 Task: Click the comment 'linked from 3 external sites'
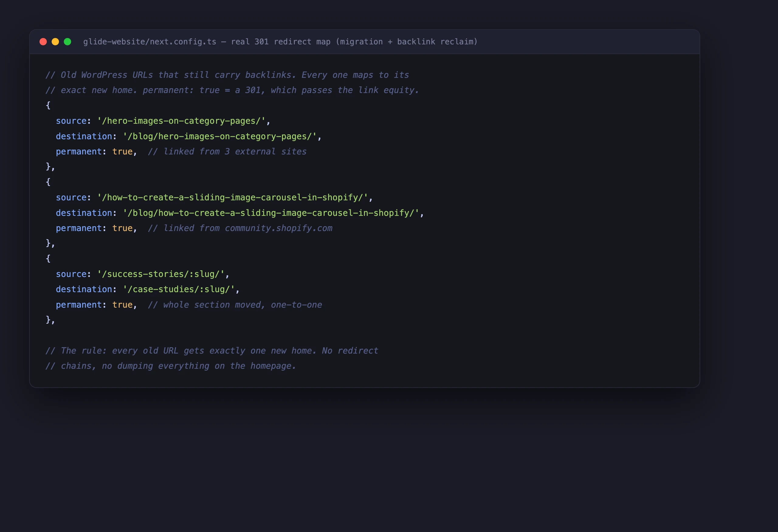(x=227, y=152)
